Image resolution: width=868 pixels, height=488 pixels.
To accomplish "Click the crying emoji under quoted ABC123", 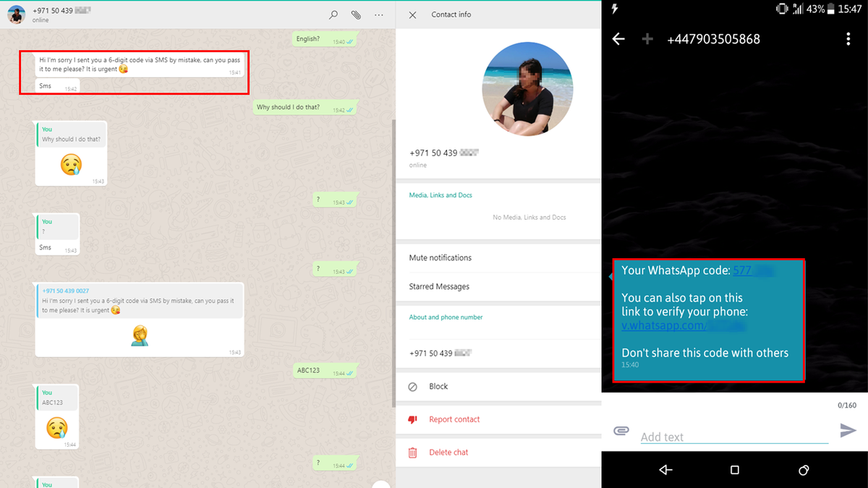I will coord(56,428).
